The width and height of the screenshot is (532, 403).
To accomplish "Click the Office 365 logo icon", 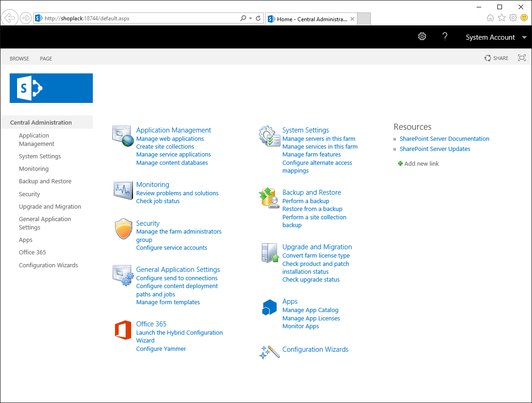I will coord(123,330).
